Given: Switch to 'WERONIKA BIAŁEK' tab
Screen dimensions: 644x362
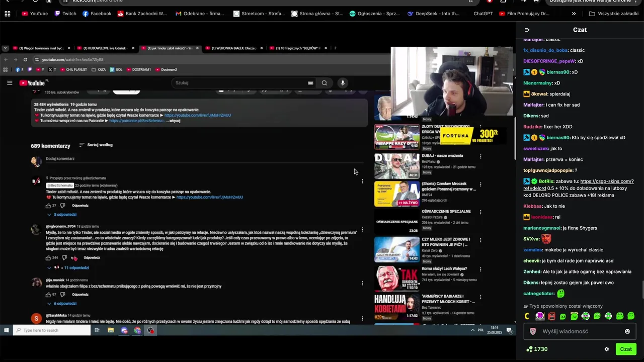Looking at the screenshot, I should (x=234, y=48).
